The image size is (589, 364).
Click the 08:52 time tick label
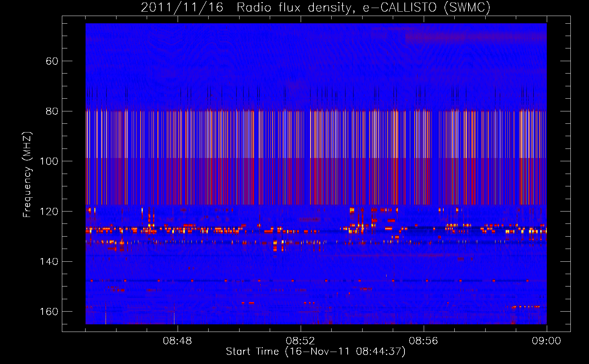coord(300,341)
